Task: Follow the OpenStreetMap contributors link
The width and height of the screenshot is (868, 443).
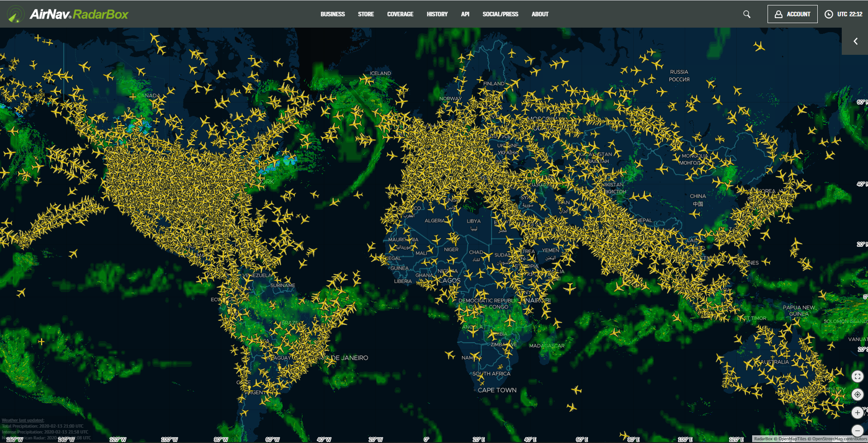Action: 839,439
